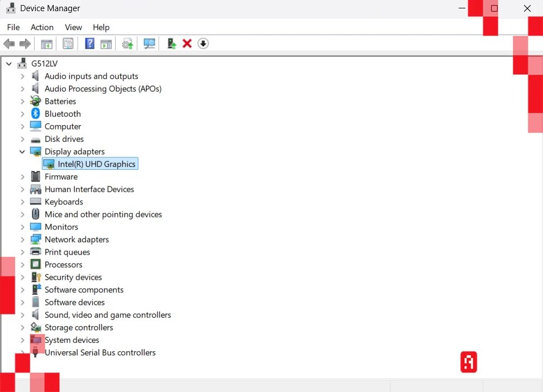Click the blue Help question-mark icon
543x392 pixels.
click(x=90, y=44)
